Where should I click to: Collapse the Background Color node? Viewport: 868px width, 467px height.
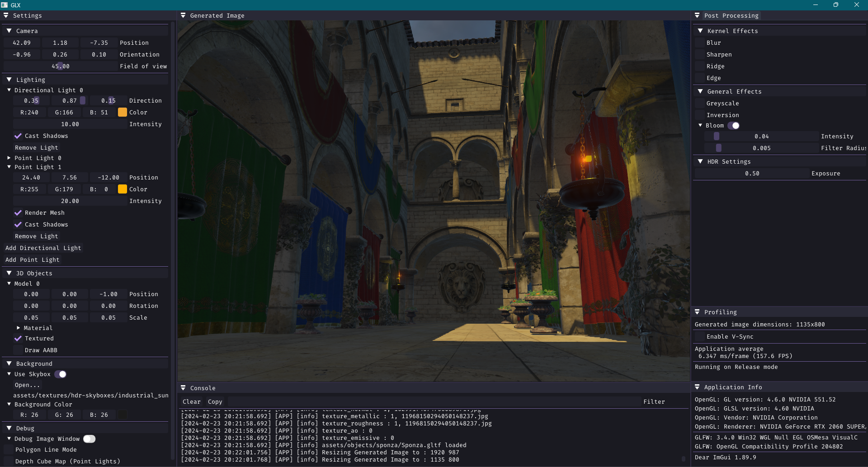coord(9,404)
